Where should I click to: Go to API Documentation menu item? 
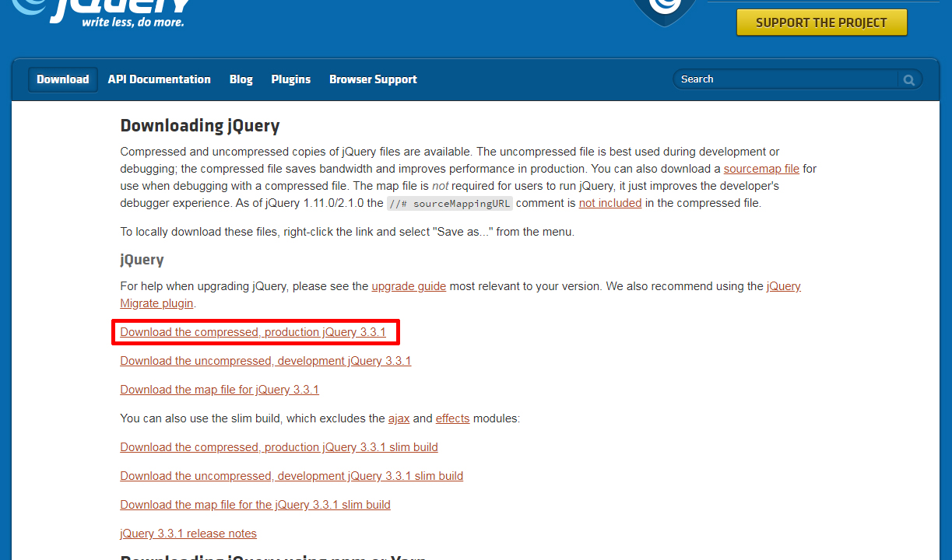pyautogui.click(x=160, y=79)
